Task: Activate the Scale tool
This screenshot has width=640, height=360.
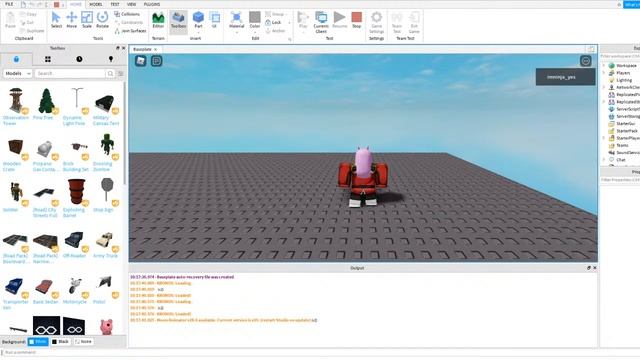Action: [x=87, y=20]
